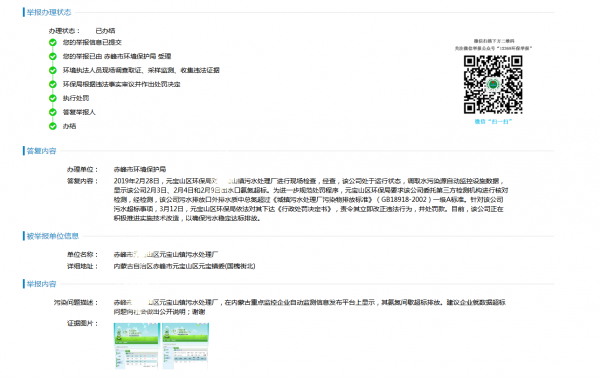The image size is (600, 381).
Task: Open the second evidence image thumbnail
Action: click(186, 346)
